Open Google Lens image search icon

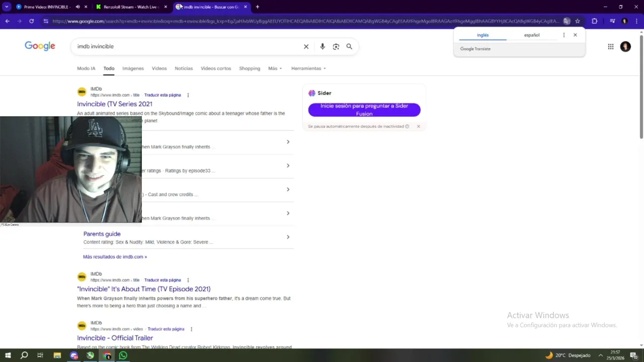pyautogui.click(x=336, y=46)
